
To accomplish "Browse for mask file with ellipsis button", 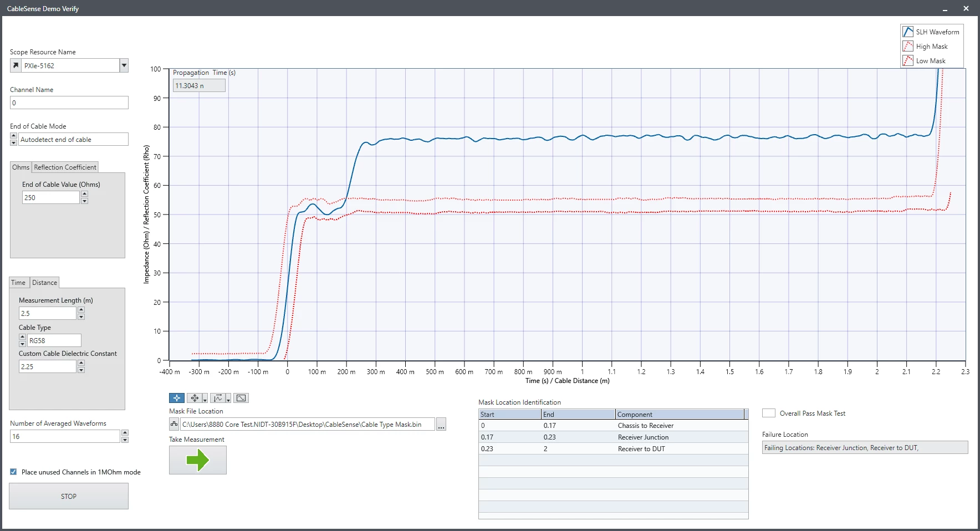I will point(441,425).
